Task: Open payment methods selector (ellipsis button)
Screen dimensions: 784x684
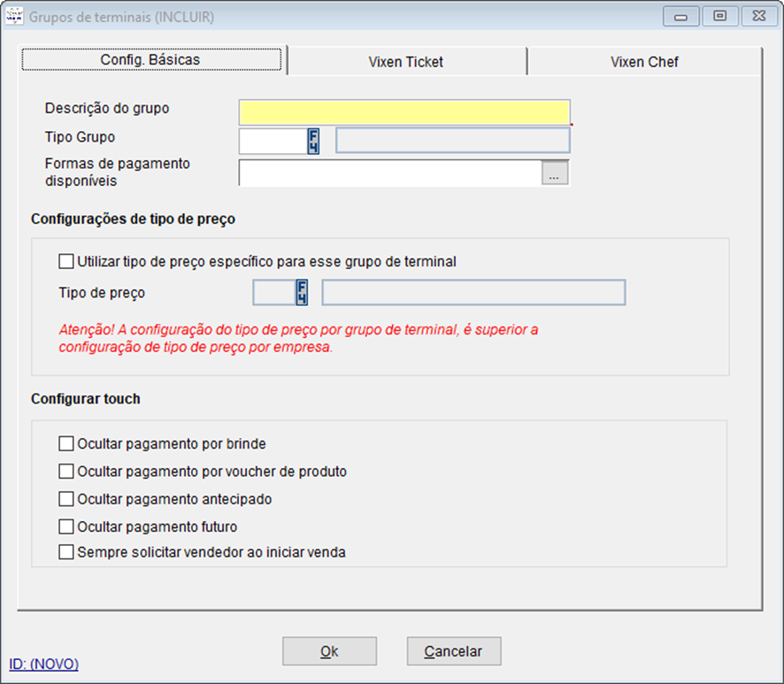Action: click(x=555, y=173)
